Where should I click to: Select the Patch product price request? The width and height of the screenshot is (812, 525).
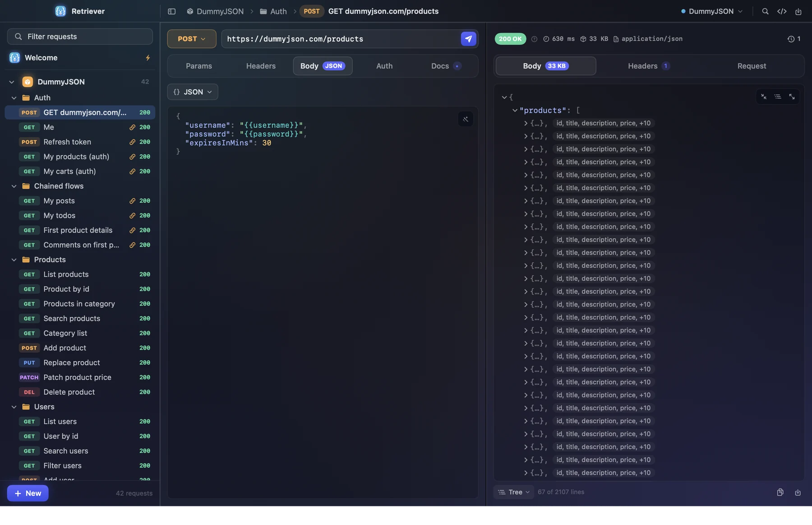click(80, 377)
